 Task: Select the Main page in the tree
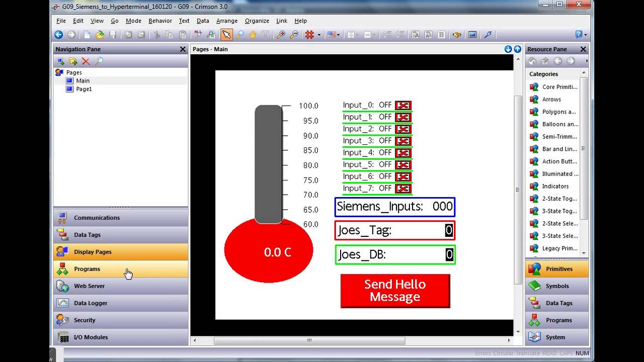tap(83, 80)
